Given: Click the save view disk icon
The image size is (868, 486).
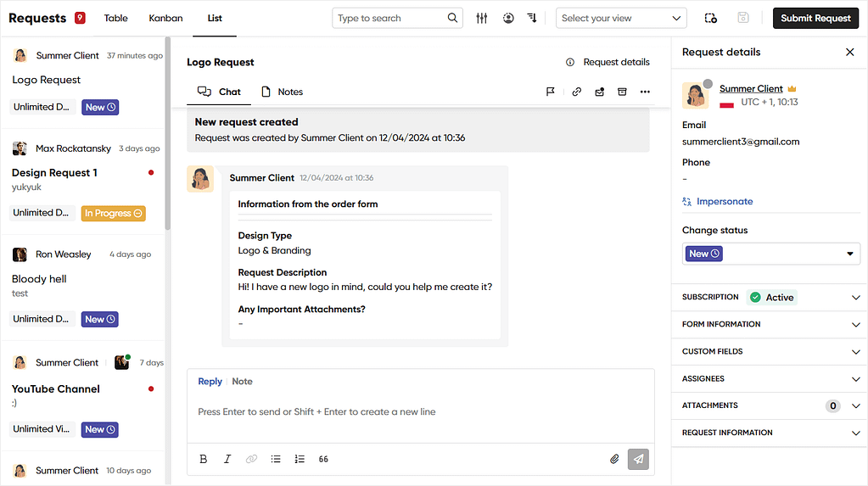Looking at the screenshot, I should pyautogui.click(x=743, y=18).
